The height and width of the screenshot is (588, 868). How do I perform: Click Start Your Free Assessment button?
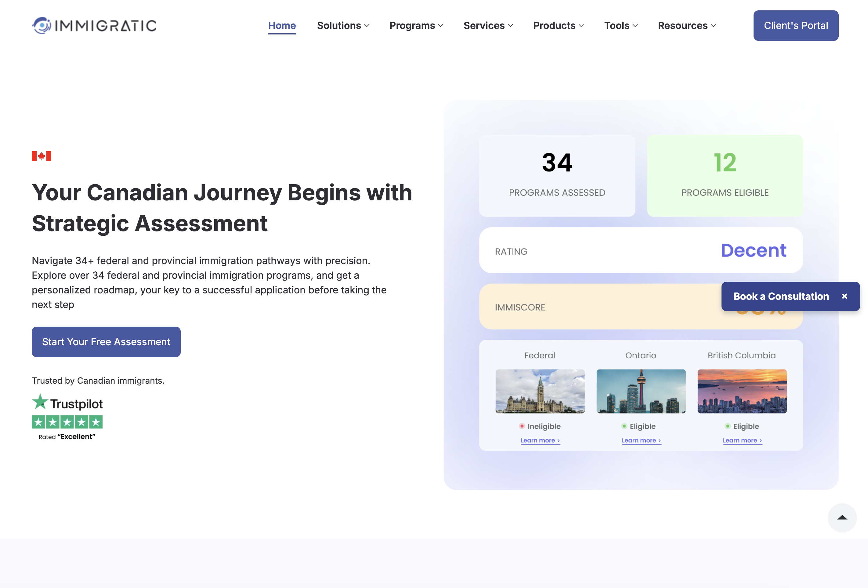[106, 342]
